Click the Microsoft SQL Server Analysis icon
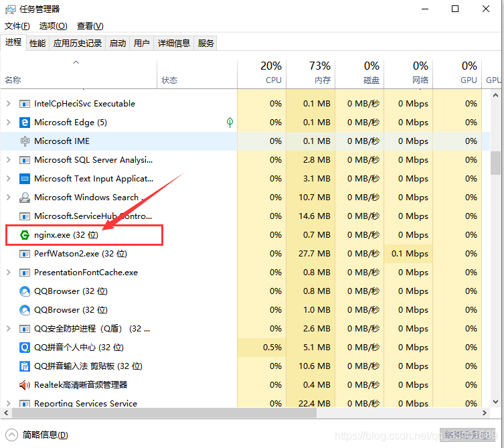Viewport: 504px width, 448px height. 25,160
